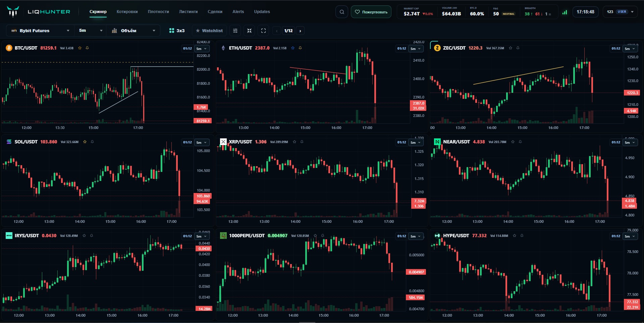Click the clock 17:18:48
The width and height of the screenshot is (644, 323).
point(585,12)
